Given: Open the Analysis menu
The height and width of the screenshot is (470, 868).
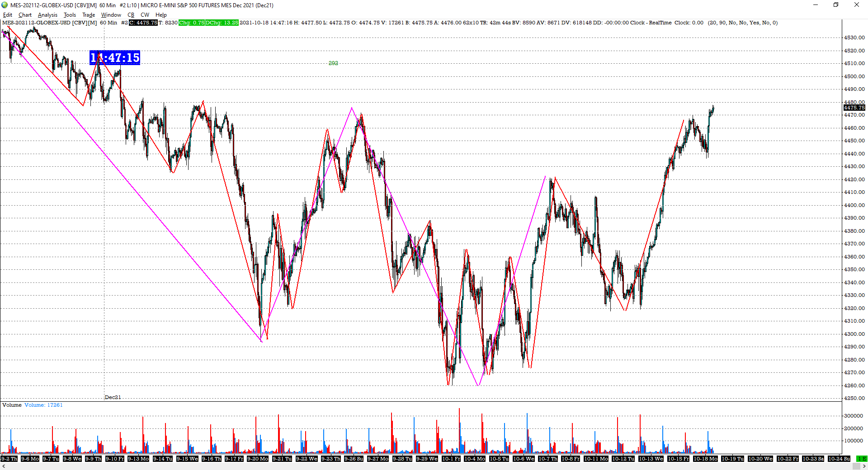Looking at the screenshot, I should click(x=47, y=15).
